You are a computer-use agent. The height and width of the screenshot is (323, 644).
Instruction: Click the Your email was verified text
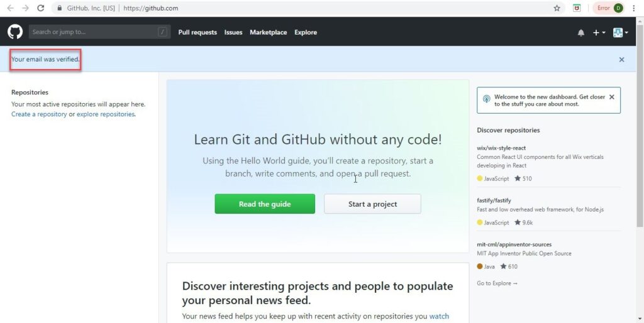point(45,60)
